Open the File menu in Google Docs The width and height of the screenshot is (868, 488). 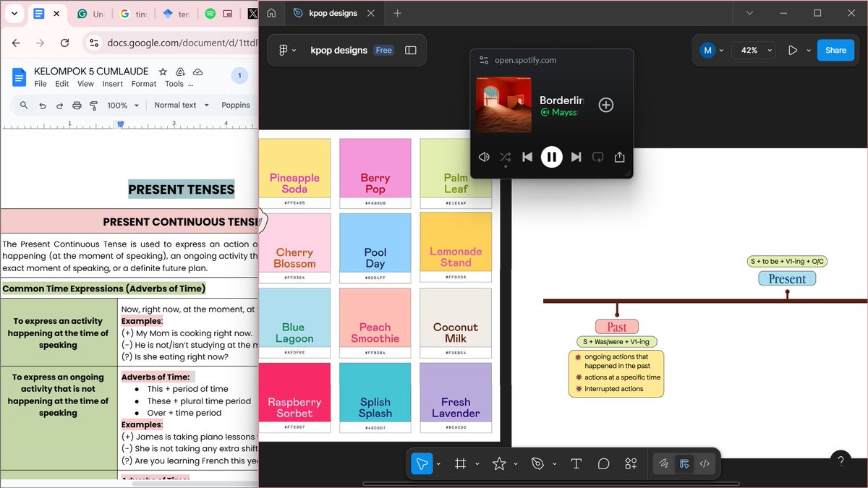[41, 84]
